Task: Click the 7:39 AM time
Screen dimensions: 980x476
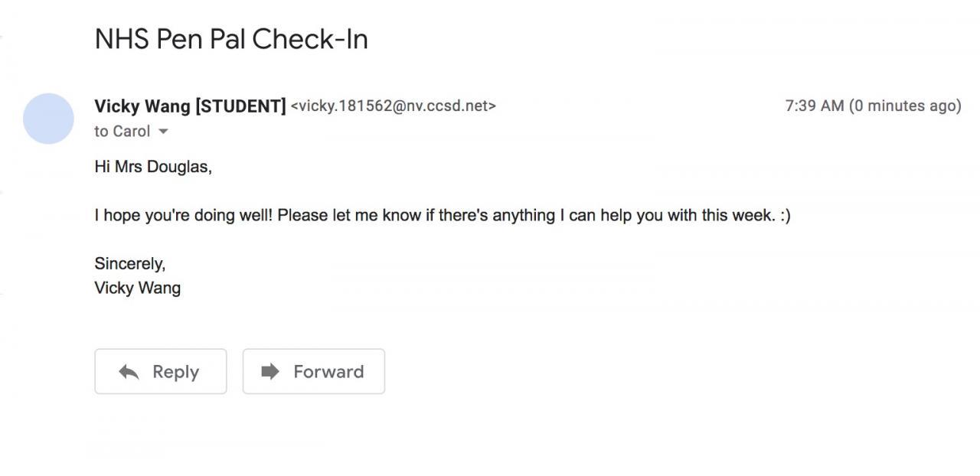Action: click(814, 106)
